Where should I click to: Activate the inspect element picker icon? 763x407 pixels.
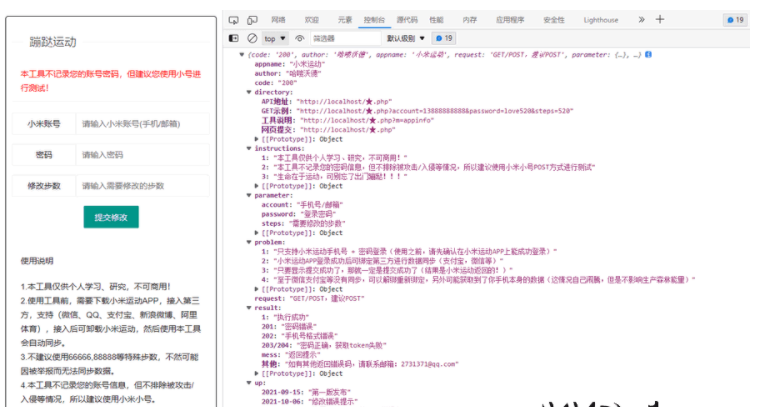point(234,20)
